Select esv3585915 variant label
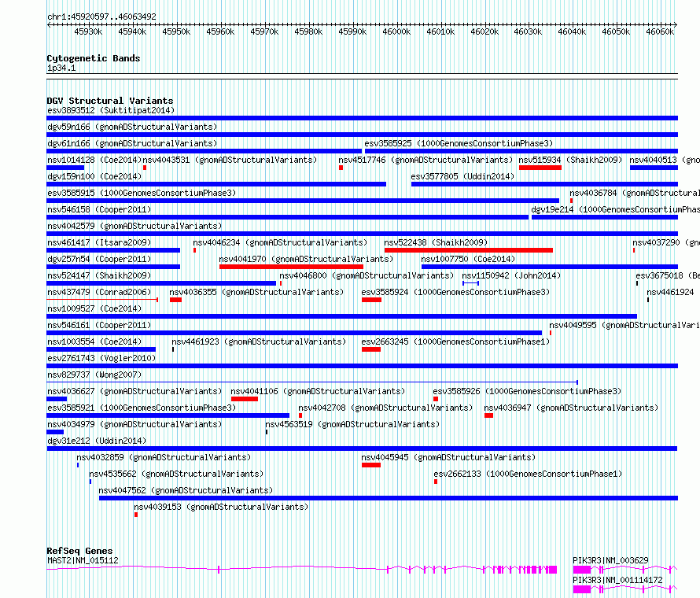The height and width of the screenshot is (598, 700). 142,193
